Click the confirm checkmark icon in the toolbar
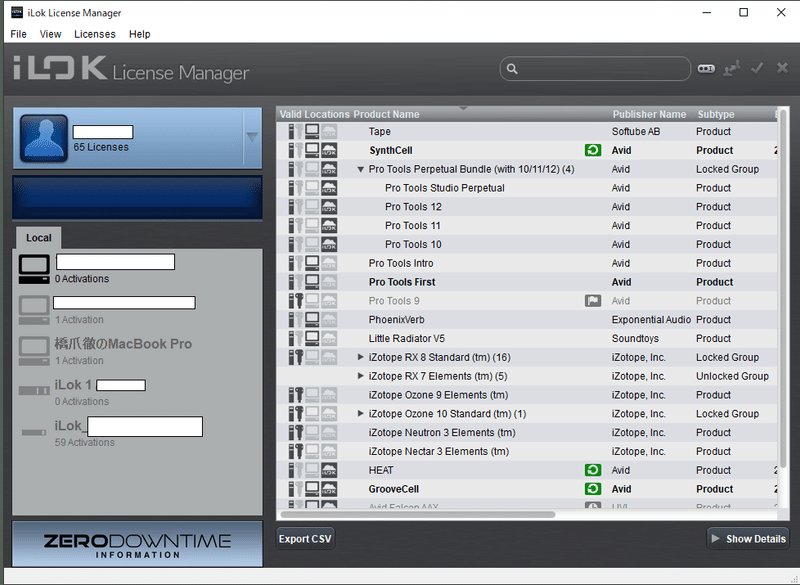800x585 pixels. tap(757, 68)
